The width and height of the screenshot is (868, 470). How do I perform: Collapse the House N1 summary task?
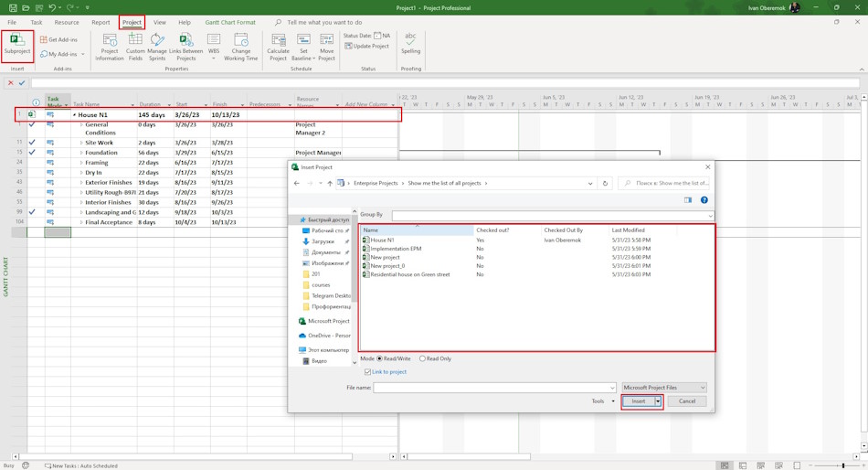pos(74,115)
